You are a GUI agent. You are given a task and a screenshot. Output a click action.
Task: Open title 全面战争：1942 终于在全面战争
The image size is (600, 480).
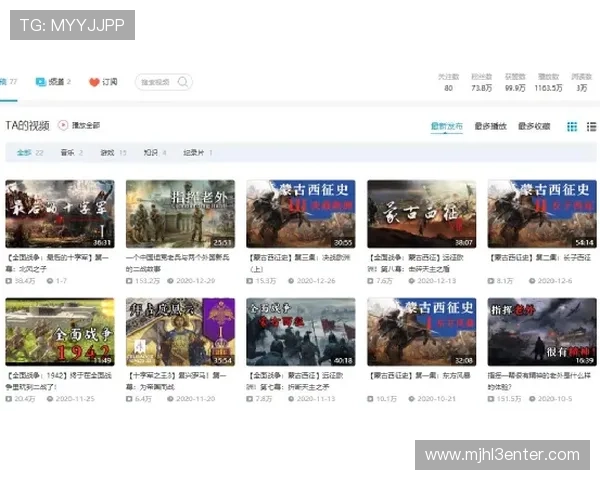tap(59, 381)
